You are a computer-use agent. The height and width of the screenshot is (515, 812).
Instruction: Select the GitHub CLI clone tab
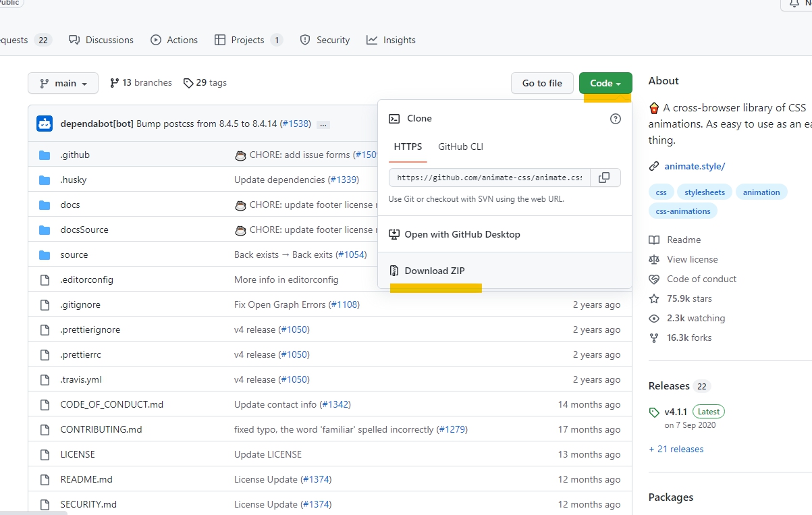pyautogui.click(x=461, y=146)
